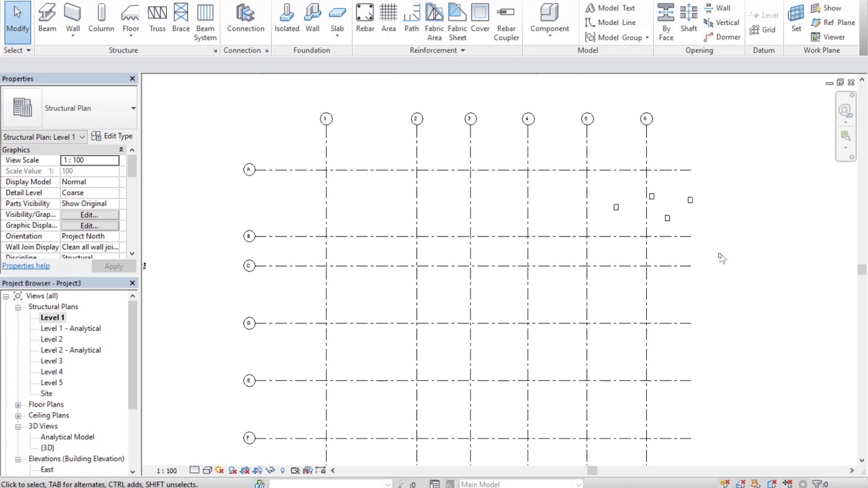Viewport: 868px width, 488px height.
Task: Click the Connection tool
Action: 245,18
